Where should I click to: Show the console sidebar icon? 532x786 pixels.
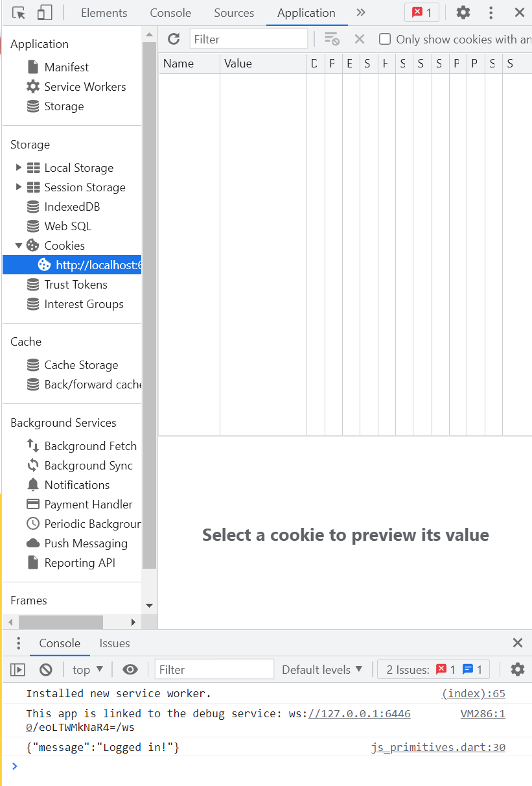(17, 669)
